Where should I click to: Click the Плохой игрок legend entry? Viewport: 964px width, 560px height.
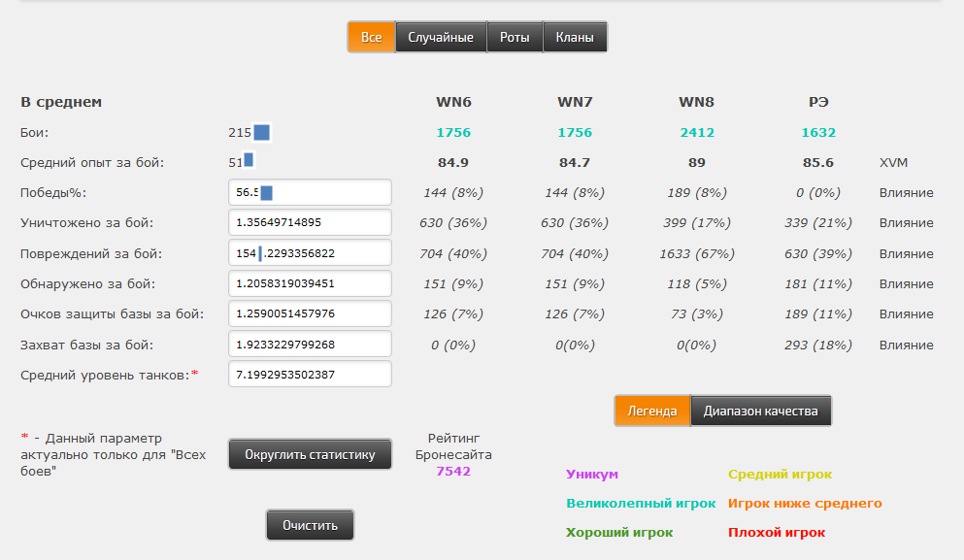(777, 532)
